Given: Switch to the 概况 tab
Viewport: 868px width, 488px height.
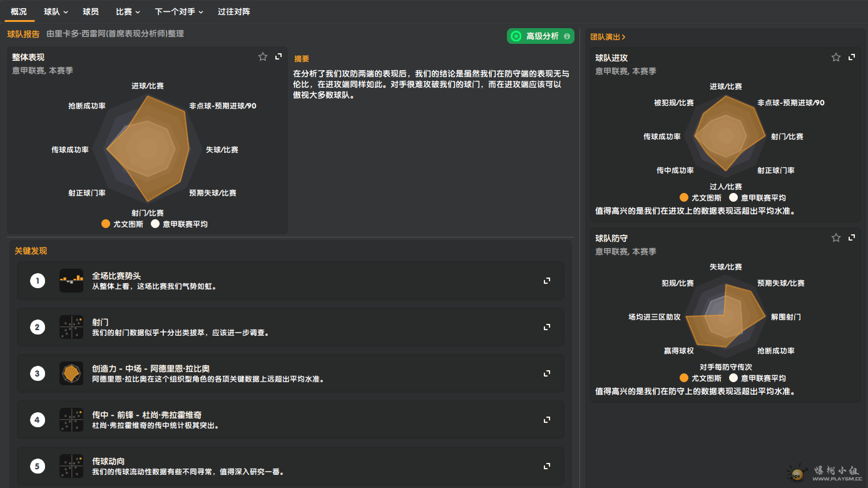Looking at the screenshot, I should [19, 12].
